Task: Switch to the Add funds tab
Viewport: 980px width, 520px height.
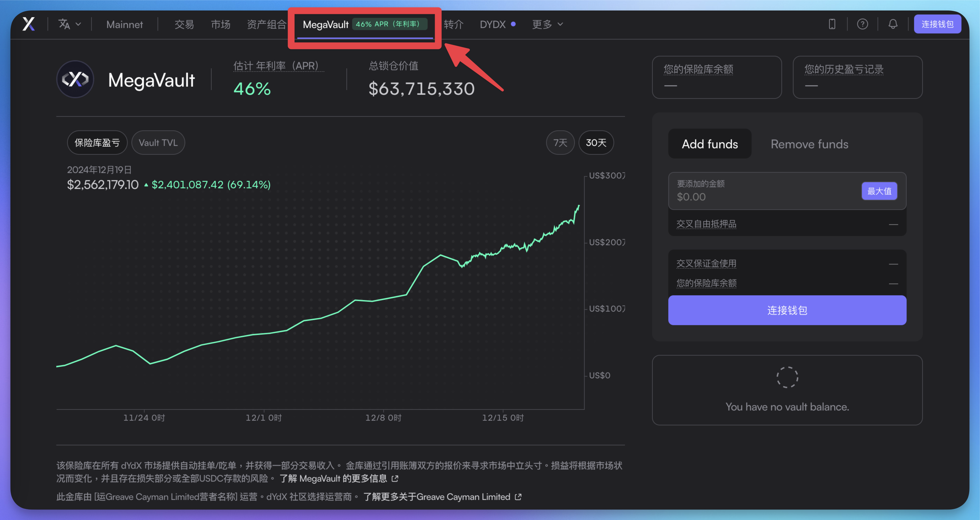Action: [710, 144]
